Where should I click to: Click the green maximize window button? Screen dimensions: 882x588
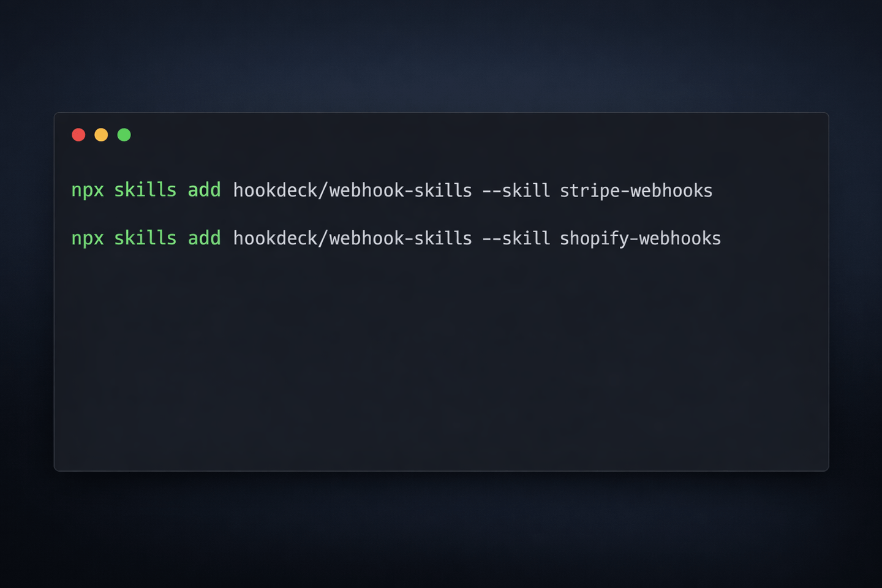point(124,135)
